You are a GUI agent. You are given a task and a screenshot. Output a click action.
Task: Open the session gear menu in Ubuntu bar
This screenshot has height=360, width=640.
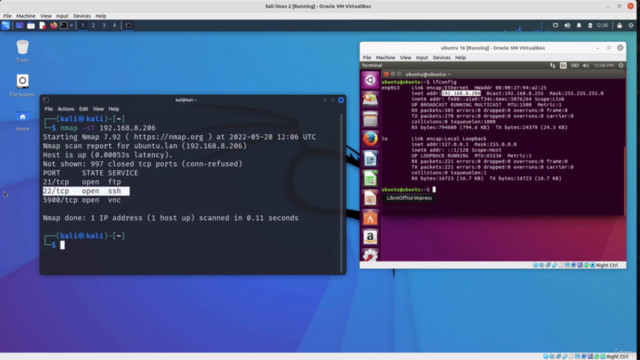point(621,65)
